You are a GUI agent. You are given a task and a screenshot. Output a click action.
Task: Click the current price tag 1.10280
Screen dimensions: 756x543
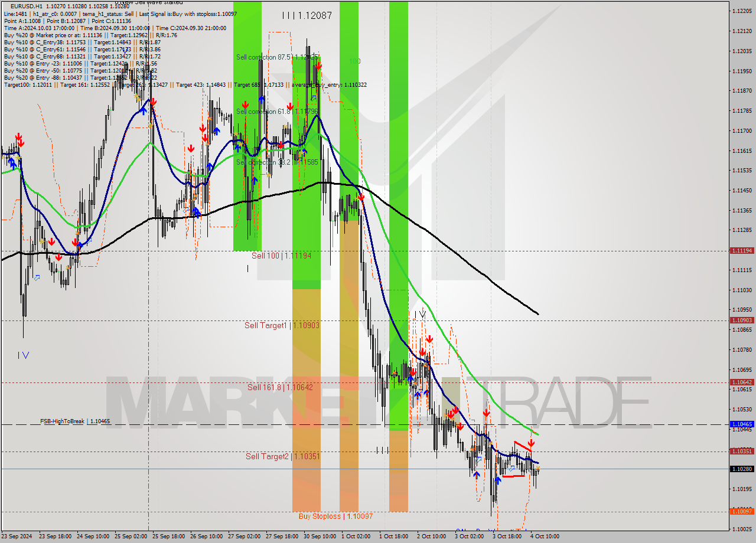click(x=742, y=469)
